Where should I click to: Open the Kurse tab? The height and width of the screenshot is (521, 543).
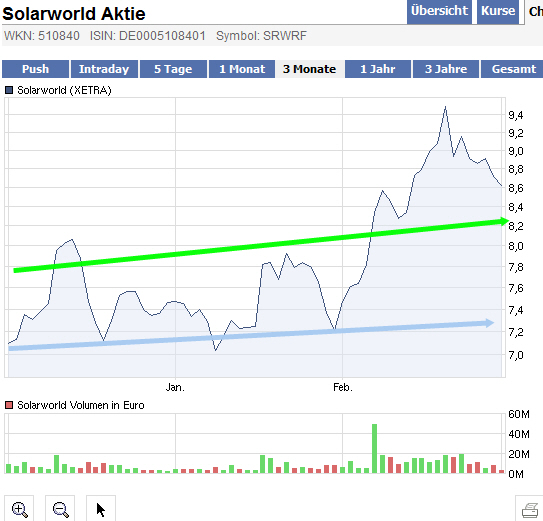(x=498, y=12)
